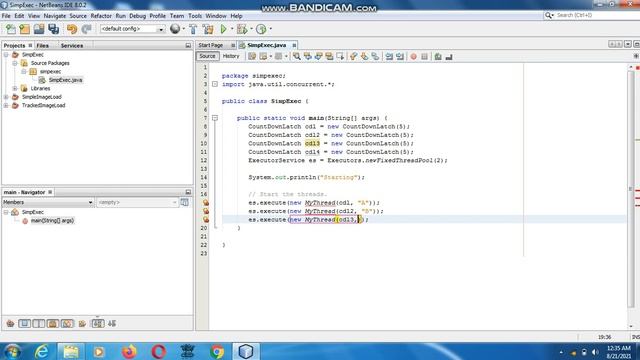Click Find Previous Occurrence icon in editor toolbar
640x360 pixels.
pyautogui.click(x=307, y=57)
